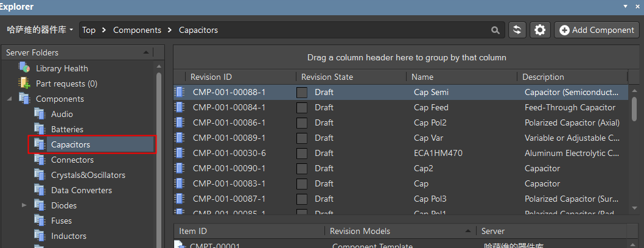Click Draft state box for Cap Var
This screenshot has height=248, width=644.
[x=302, y=138]
